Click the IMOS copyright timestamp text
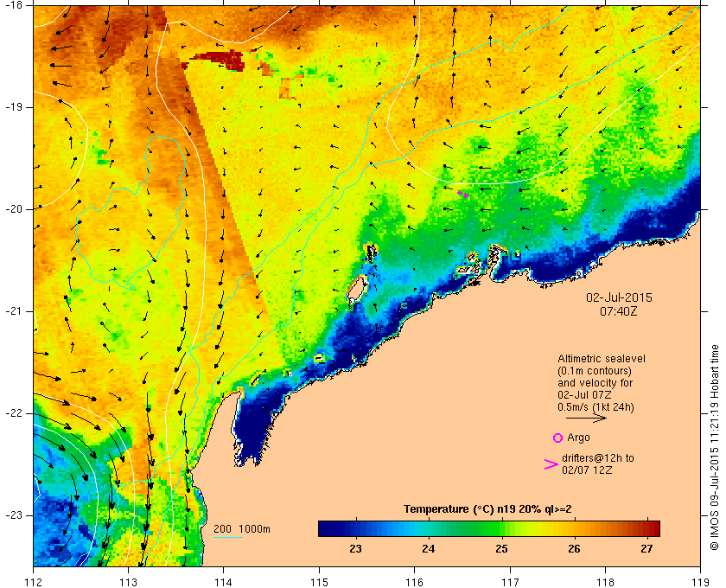This screenshot has width=726, height=588. click(x=715, y=448)
